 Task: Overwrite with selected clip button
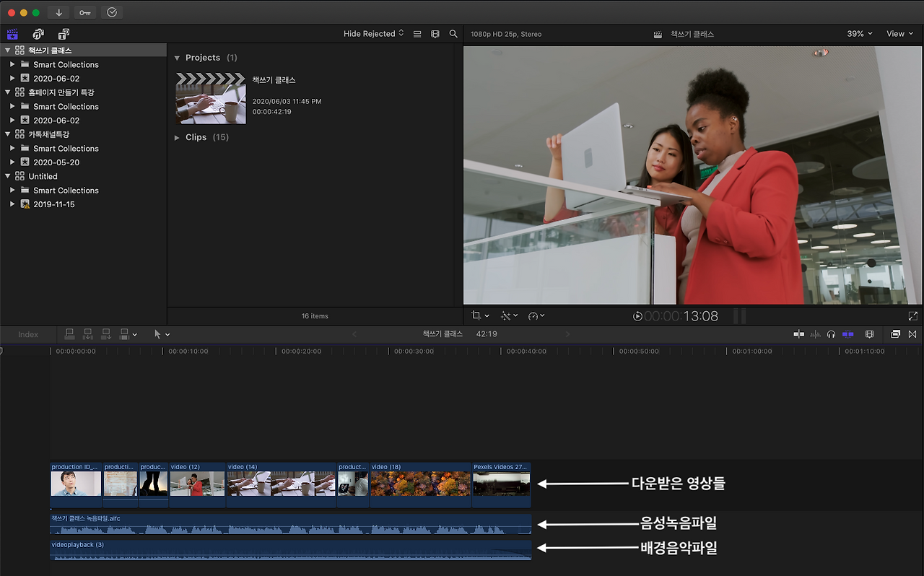[124, 334]
